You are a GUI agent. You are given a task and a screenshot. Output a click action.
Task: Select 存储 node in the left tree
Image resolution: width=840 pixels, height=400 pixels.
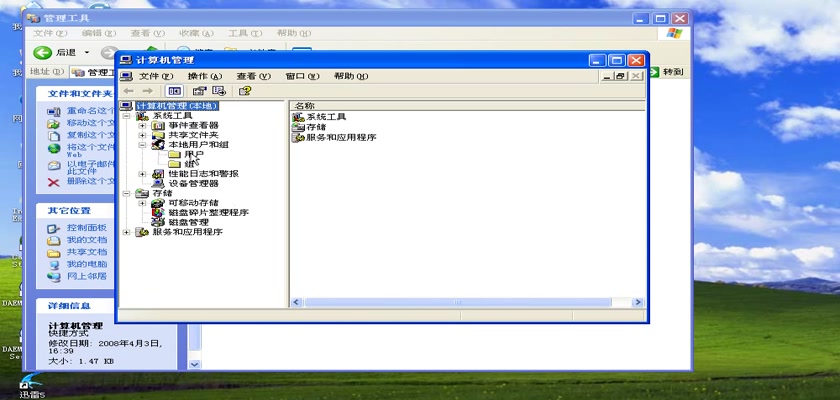point(162,193)
